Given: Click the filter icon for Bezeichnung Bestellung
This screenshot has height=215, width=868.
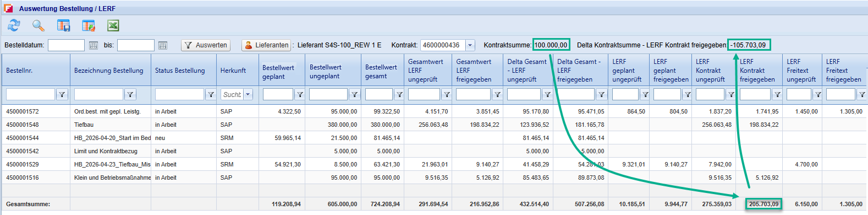Looking at the screenshot, I should pyautogui.click(x=130, y=94).
